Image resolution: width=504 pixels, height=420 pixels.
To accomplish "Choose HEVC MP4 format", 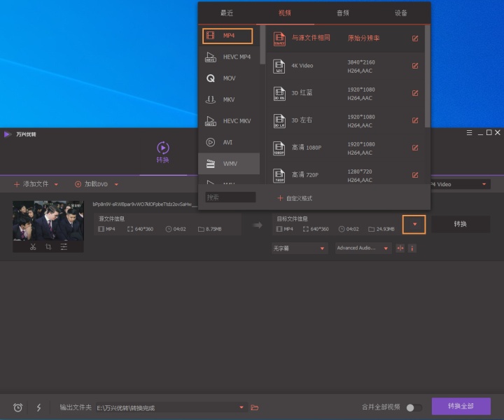I will [229, 57].
